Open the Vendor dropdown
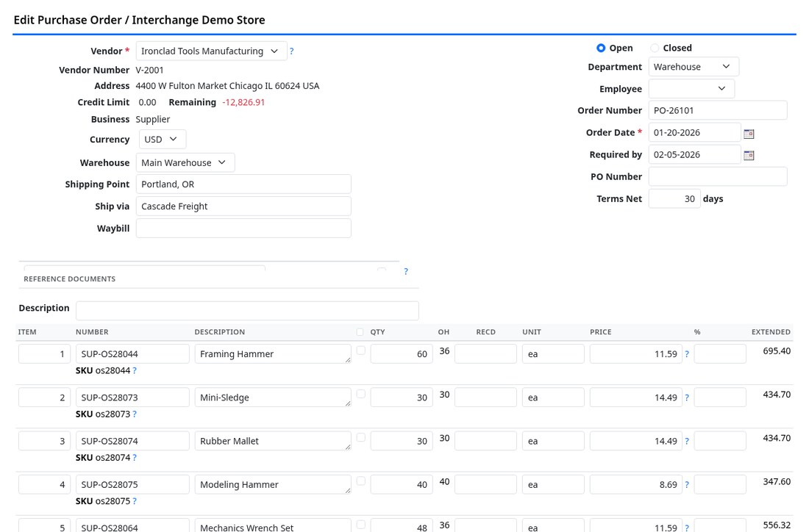 point(212,51)
